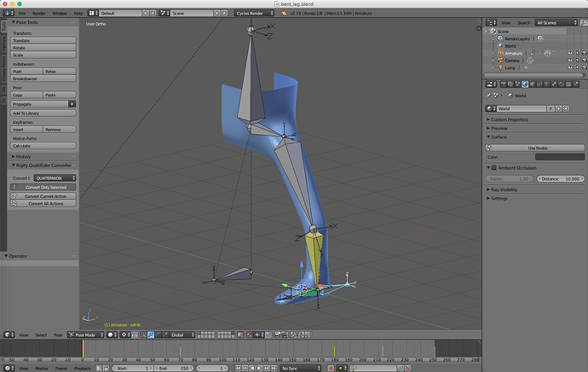588x372 pixels.
Task: Toggle snap during transform magnet icon
Action: (x=249, y=334)
